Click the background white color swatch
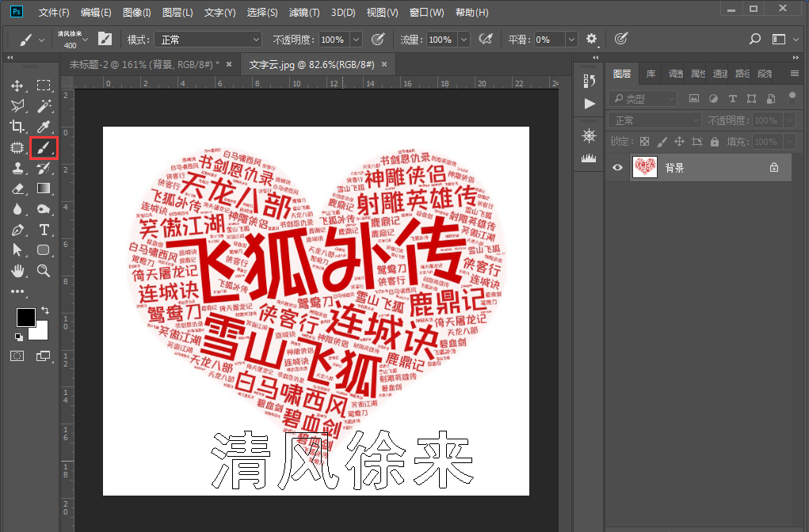The height and width of the screenshot is (532, 809). (41, 333)
